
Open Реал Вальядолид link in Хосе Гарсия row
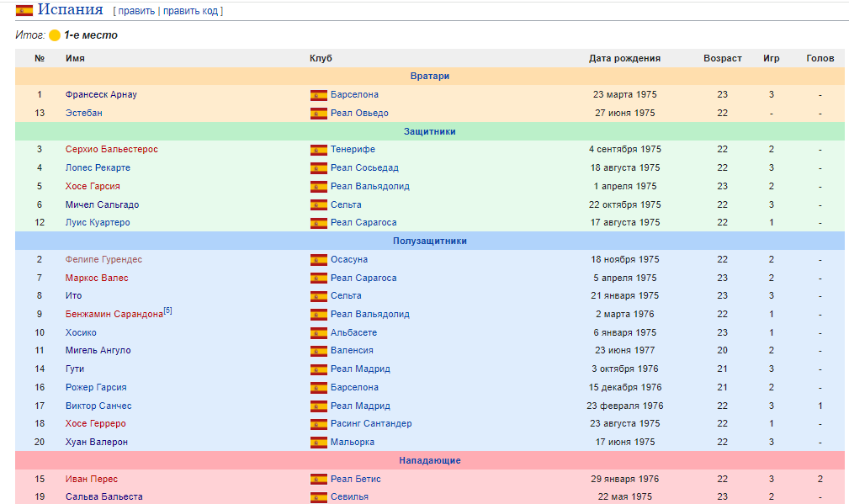tap(370, 186)
